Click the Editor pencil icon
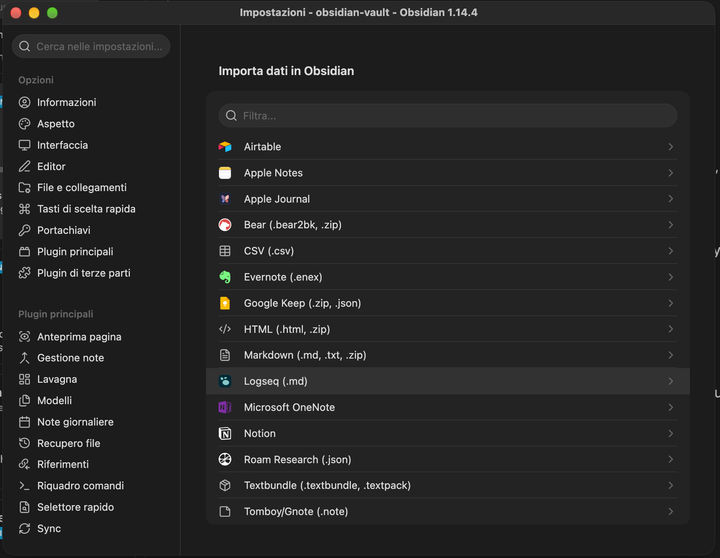720x558 pixels. tap(24, 166)
